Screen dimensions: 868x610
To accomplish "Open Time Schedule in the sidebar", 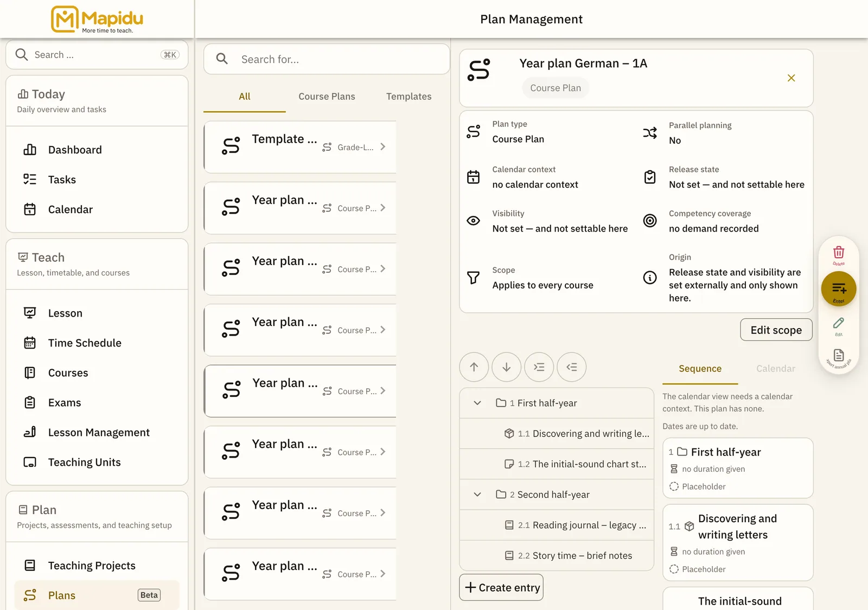I will pyautogui.click(x=97, y=343).
